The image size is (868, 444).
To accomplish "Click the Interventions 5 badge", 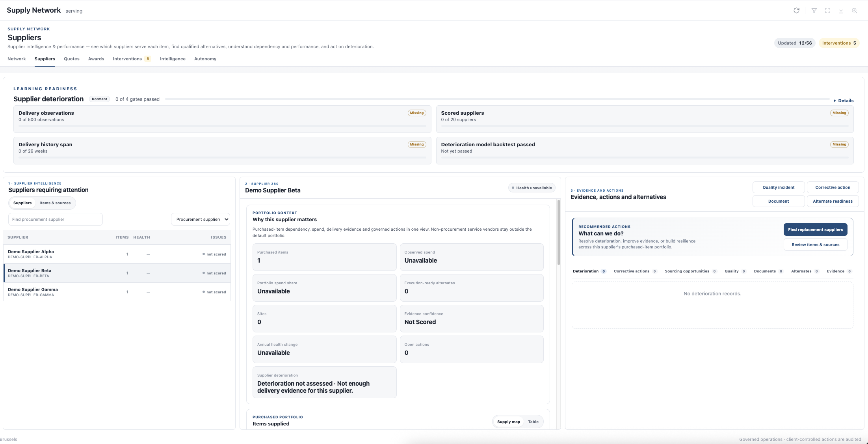I will (x=839, y=43).
